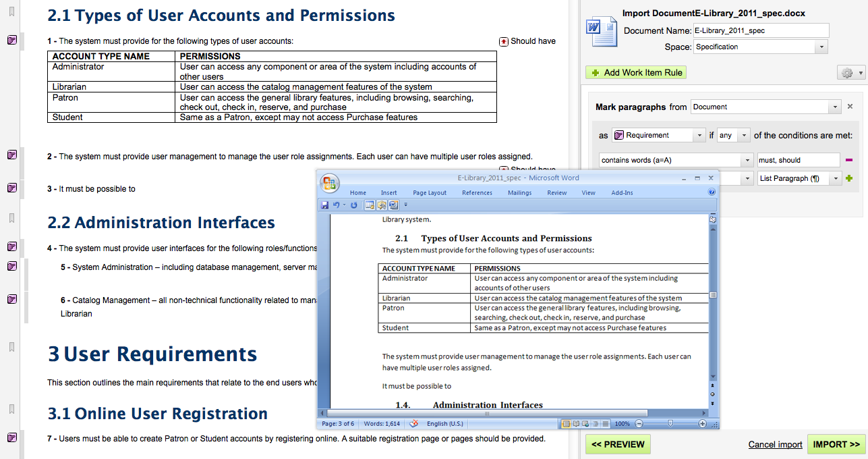Remove the 'must, should' condition with the minus icon

coord(848,160)
